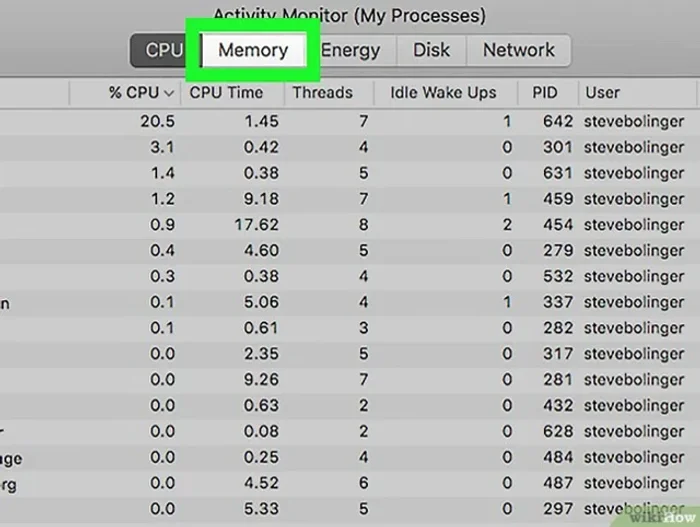700x527 pixels.
Task: Select CPU Time value 5.33
Action: pos(261,509)
